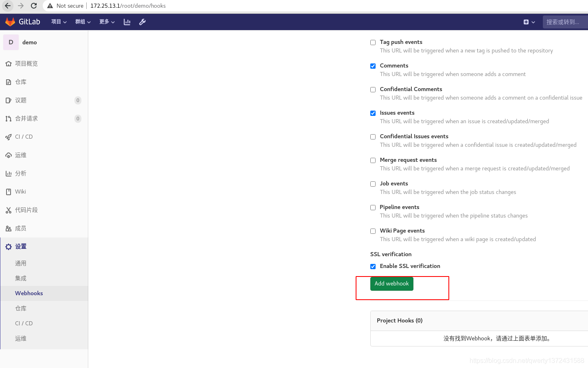Click the Add webhook button
588x368 pixels.
click(x=391, y=284)
